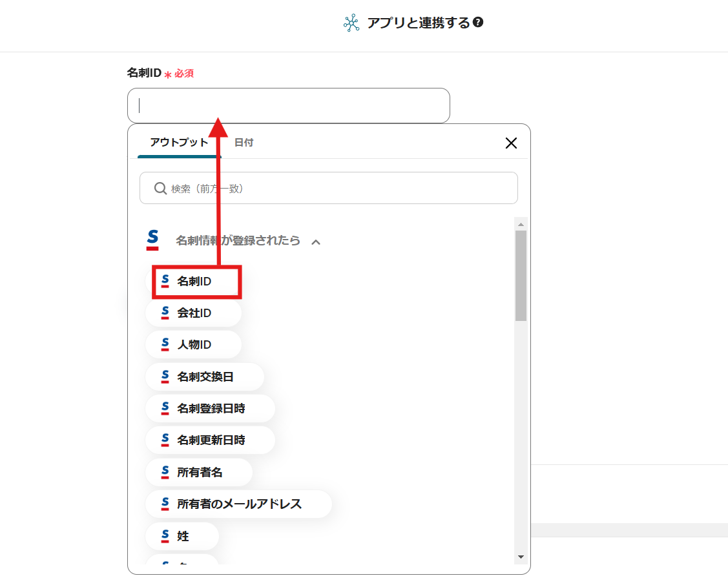The width and height of the screenshot is (728, 578).
Task: Select the 会社ID output chip
Action: point(194,313)
